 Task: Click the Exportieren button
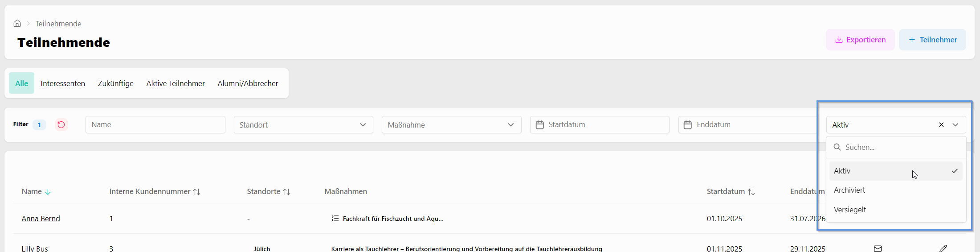pos(860,40)
